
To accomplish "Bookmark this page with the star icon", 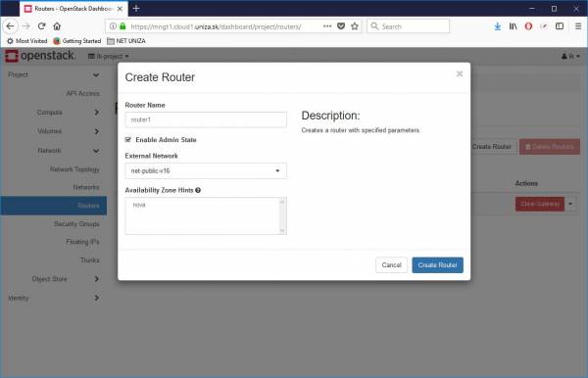I will (355, 26).
